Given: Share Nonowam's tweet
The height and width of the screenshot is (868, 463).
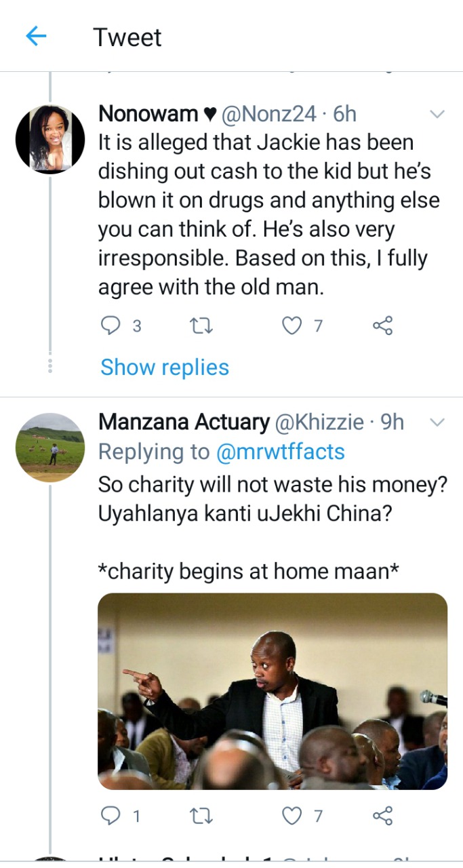Looking at the screenshot, I should click(383, 326).
